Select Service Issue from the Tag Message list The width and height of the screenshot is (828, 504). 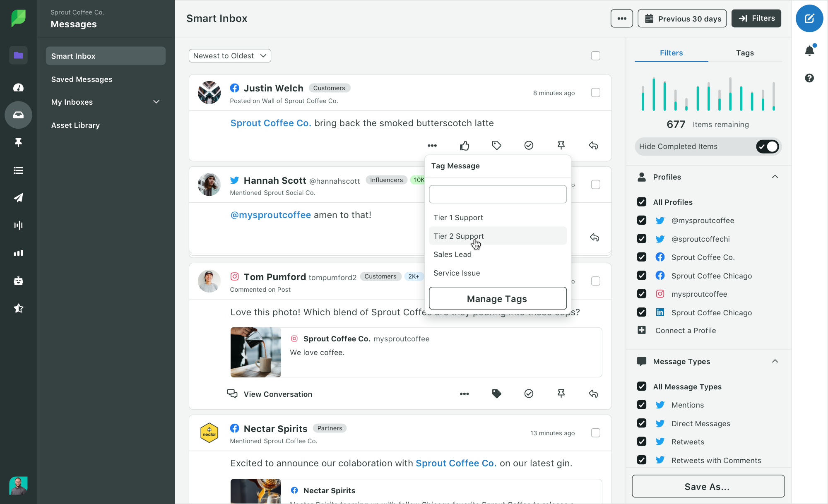point(457,272)
